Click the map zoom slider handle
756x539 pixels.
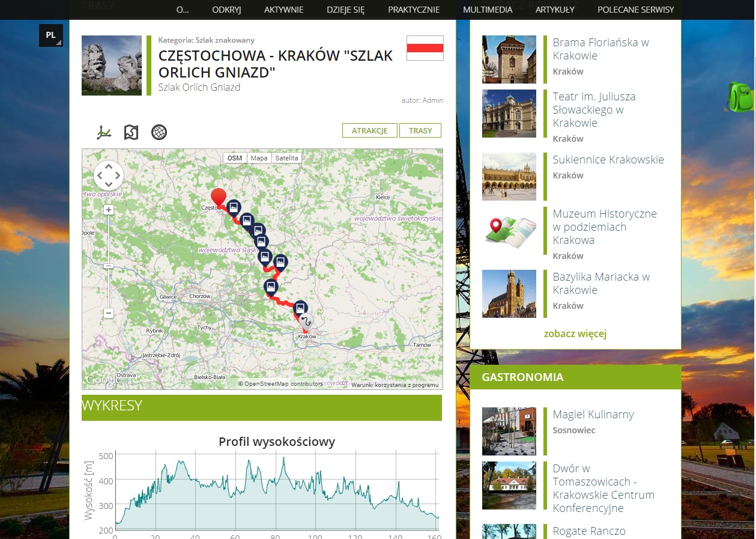[109, 266]
